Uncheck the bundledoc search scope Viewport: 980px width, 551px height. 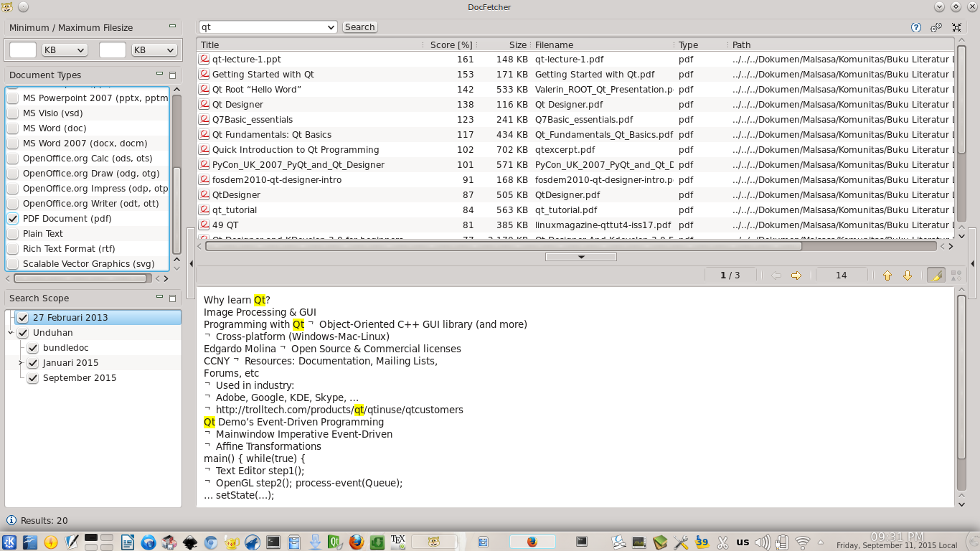click(33, 347)
